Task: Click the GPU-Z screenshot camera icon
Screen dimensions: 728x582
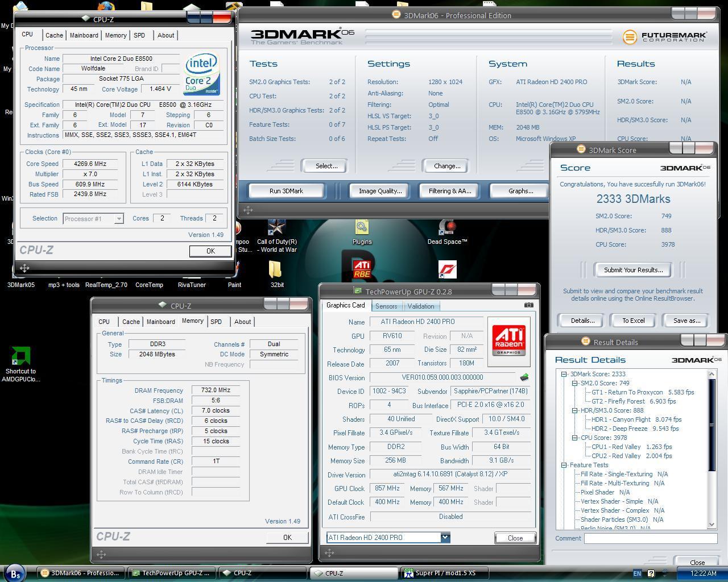Action: pos(528,305)
